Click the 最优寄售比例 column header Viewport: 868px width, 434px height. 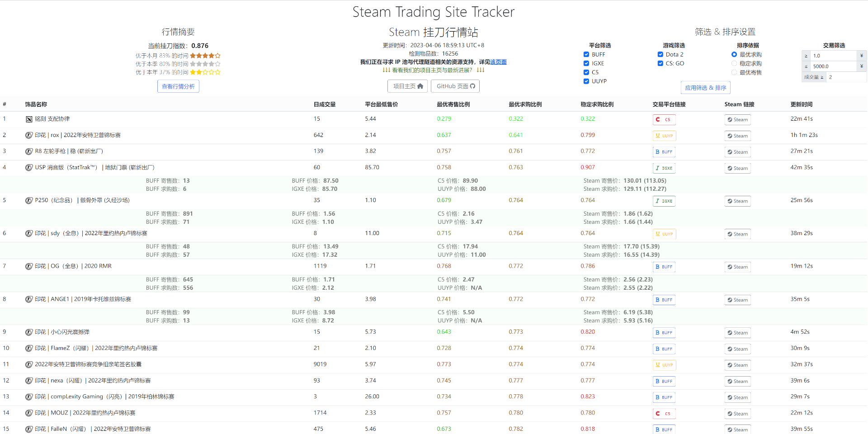[x=453, y=104]
